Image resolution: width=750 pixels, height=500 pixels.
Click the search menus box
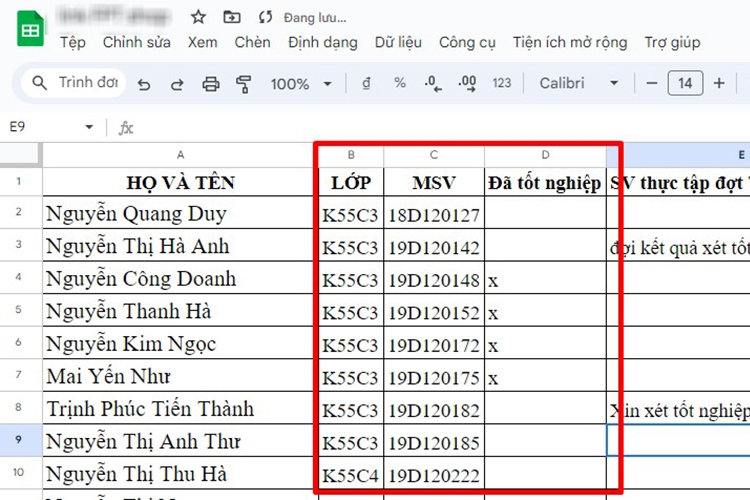(x=74, y=83)
